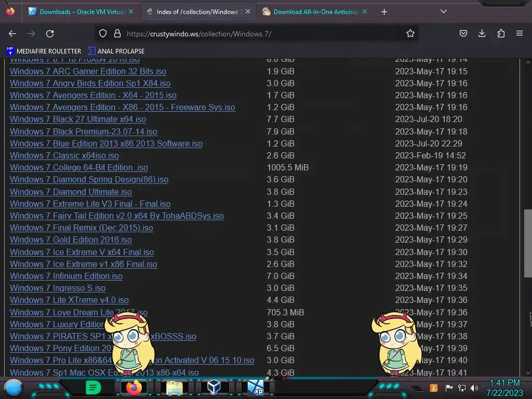Open the green notes app in taskbar

click(93, 388)
